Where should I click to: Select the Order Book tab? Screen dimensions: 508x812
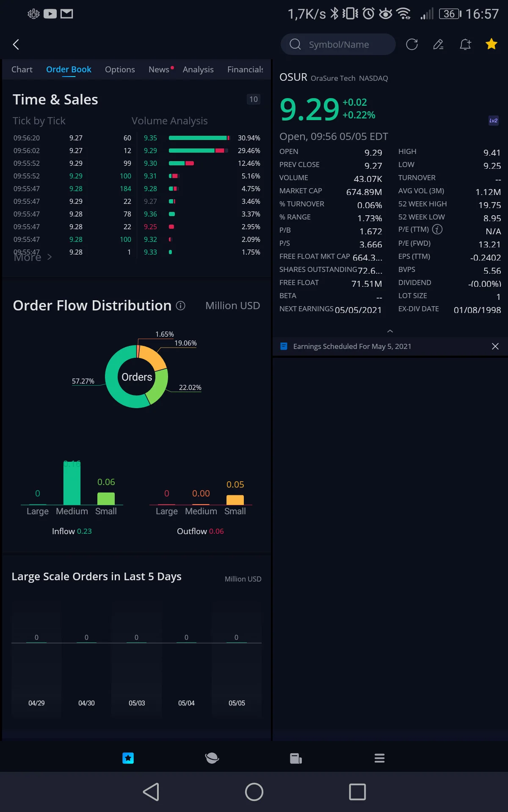(69, 69)
